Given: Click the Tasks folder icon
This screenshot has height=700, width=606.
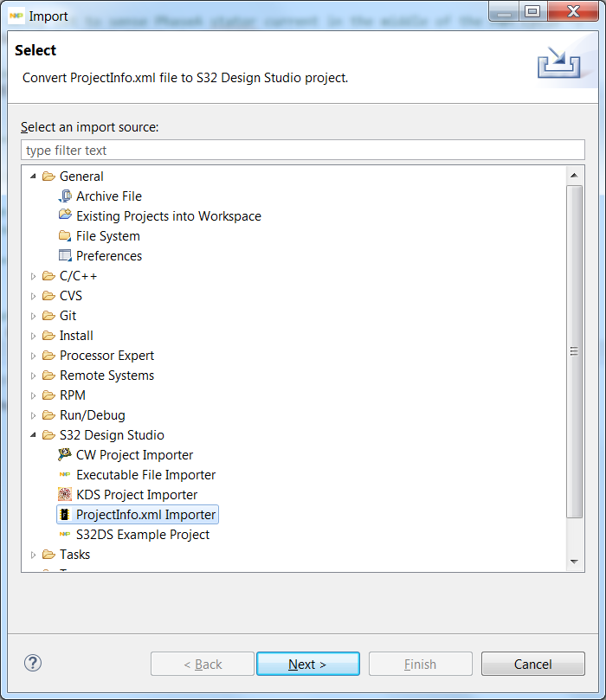Looking at the screenshot, I should coord(48,555).
